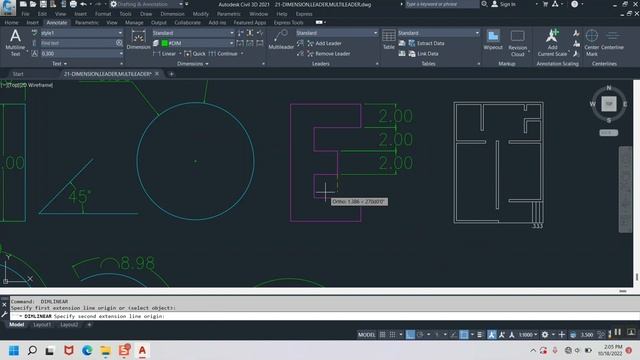Add a new drawing tab with plus
This screenshot has width=640, height=360.
coord(171,74)
